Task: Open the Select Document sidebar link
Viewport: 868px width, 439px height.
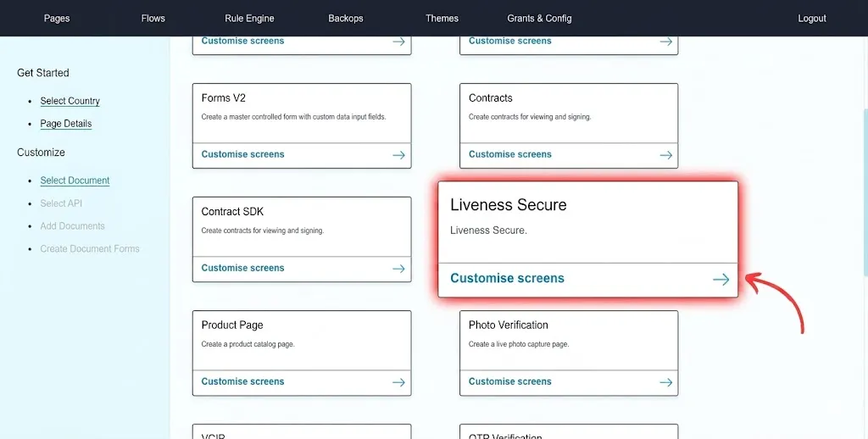Action: [x=75, y=181]
